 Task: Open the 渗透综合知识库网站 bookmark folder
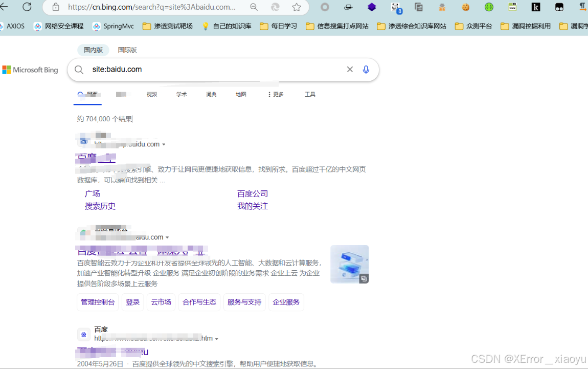coord(412,26)
